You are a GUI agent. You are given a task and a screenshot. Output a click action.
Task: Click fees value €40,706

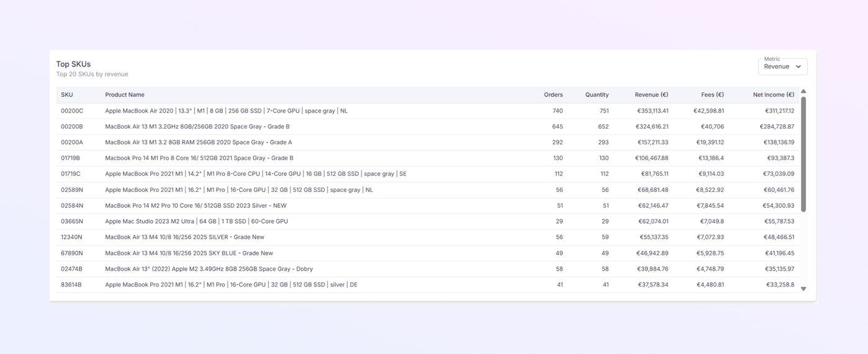pyautogui.click(x=712, y=127)
